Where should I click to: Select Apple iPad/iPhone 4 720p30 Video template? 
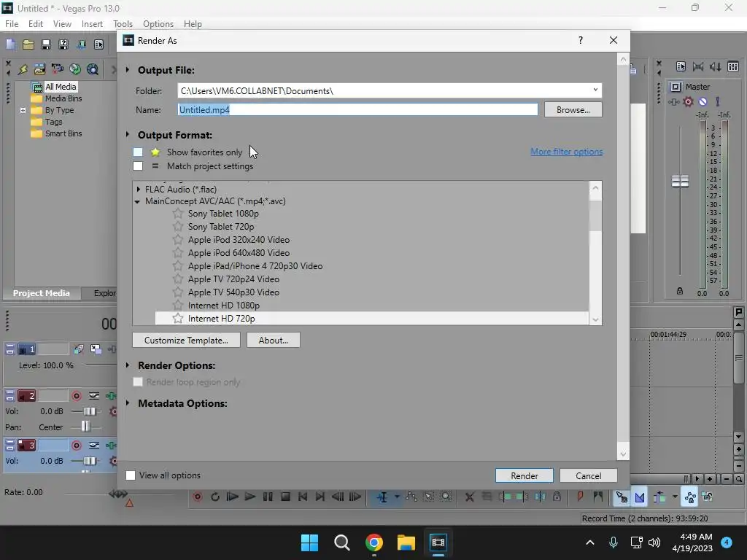click(255, 265)
